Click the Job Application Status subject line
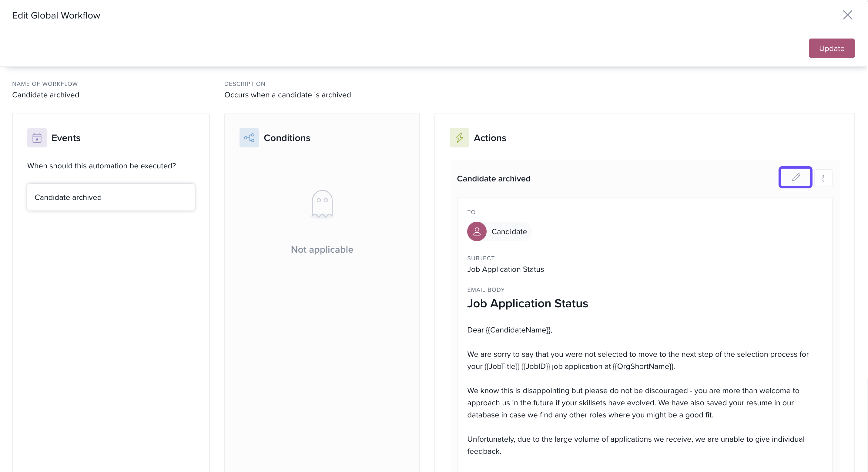Viewport: 868px width, 472px height. [505, 269]
